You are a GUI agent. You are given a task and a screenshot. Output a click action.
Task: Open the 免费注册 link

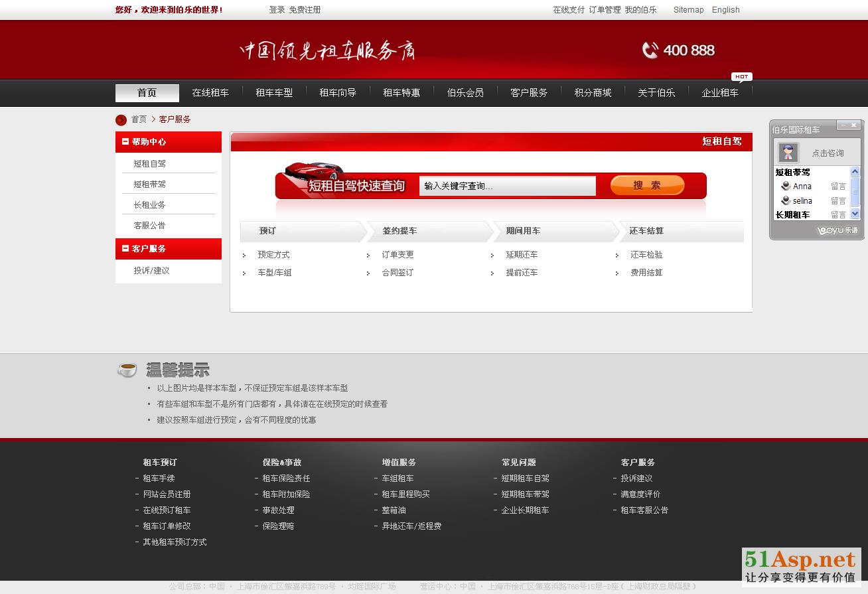[305, 10]
